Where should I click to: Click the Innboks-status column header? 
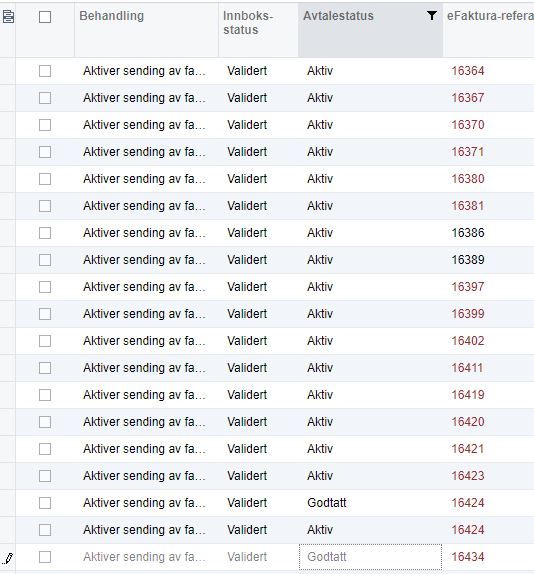point(248,23)
